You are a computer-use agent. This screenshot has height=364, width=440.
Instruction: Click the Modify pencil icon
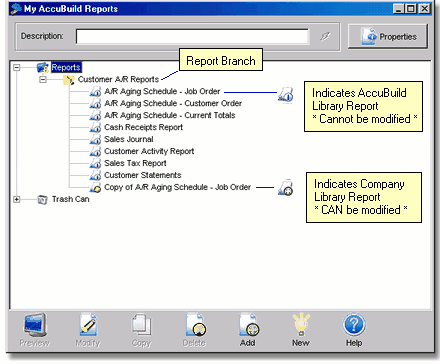click(x=88, y=325)
